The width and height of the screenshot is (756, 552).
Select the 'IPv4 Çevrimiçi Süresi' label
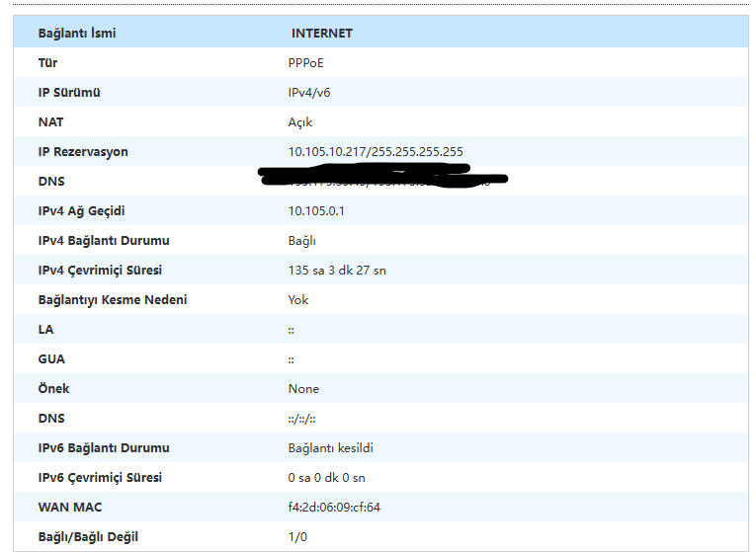(100, 271)
